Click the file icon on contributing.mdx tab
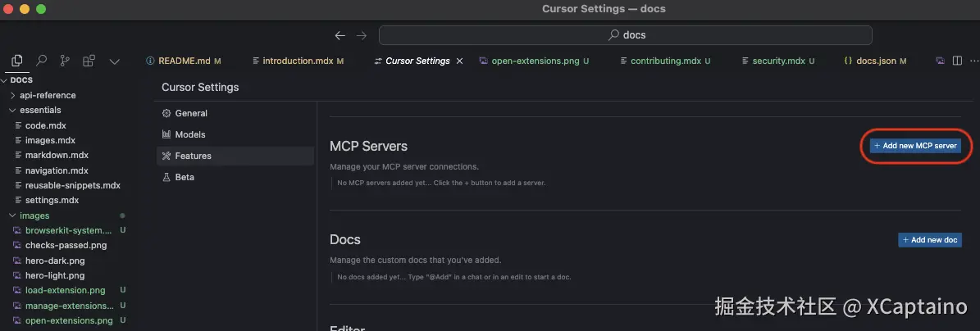Screen dimensions: 980x331 (x=624, y=61)
